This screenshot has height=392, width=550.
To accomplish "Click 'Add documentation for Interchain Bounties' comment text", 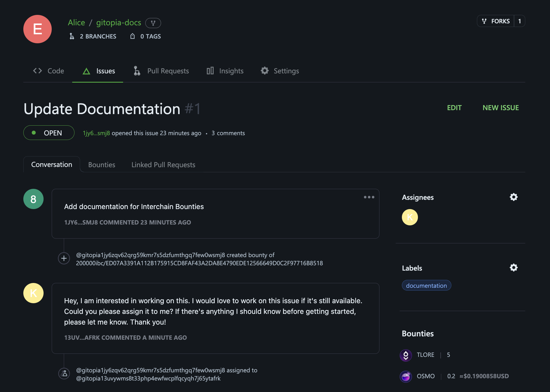I will tap(134, 207).
